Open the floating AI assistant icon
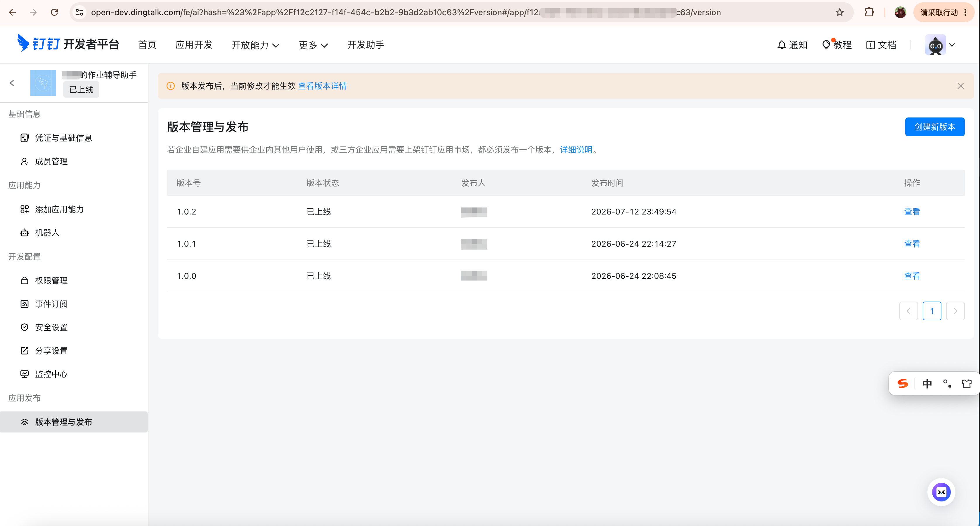 pyautogui.click(x=941, y=492)
